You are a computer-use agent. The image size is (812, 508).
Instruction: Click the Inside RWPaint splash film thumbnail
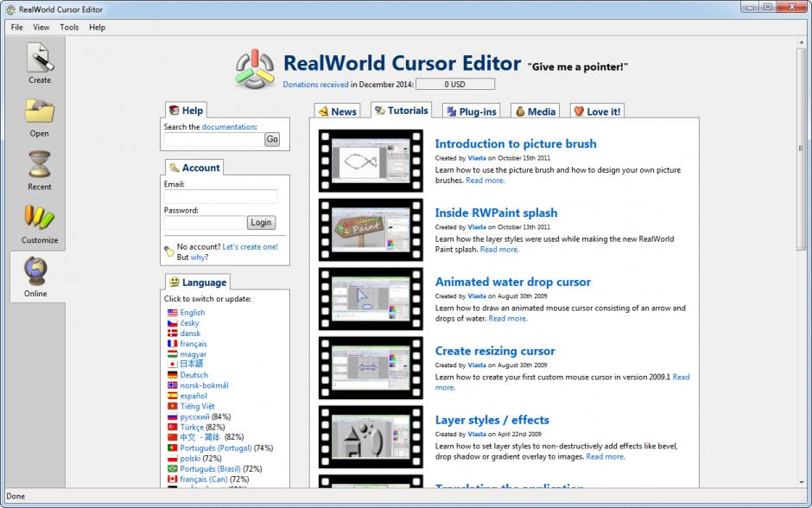tap(371, 230)
